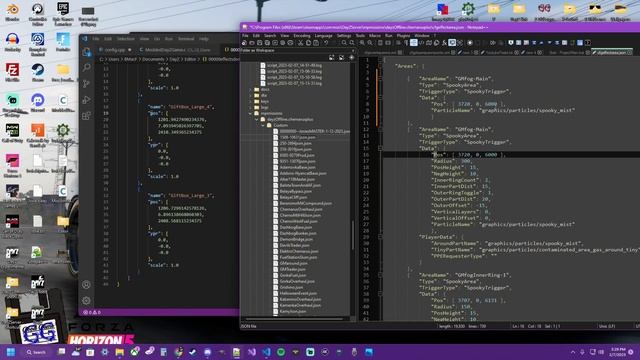Image resolution: width=640 pixels, height=360 pixels.
Task: Open the Encoding menu in Notepad++
Action: click(x=302, y=36)
